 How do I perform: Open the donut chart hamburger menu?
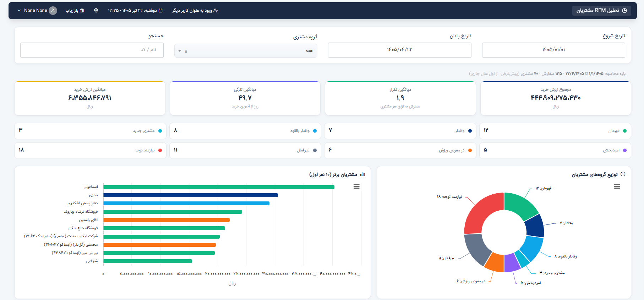coord(617,187)
